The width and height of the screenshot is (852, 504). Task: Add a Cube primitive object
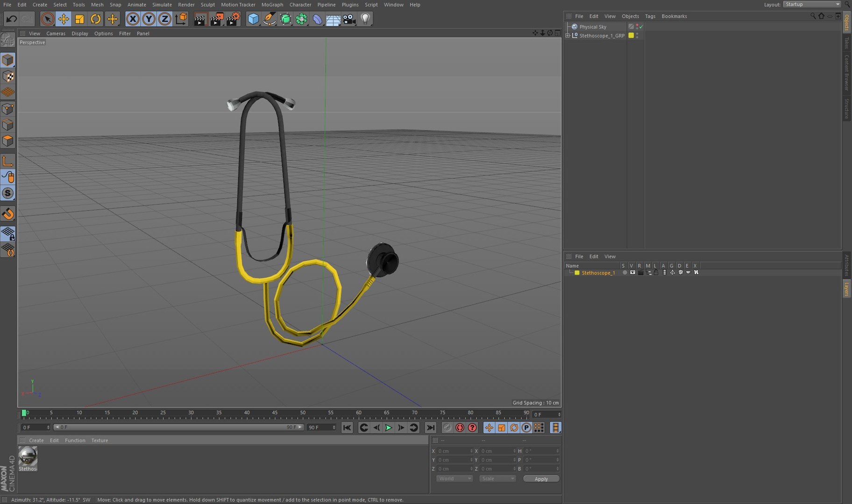(253, 19)
